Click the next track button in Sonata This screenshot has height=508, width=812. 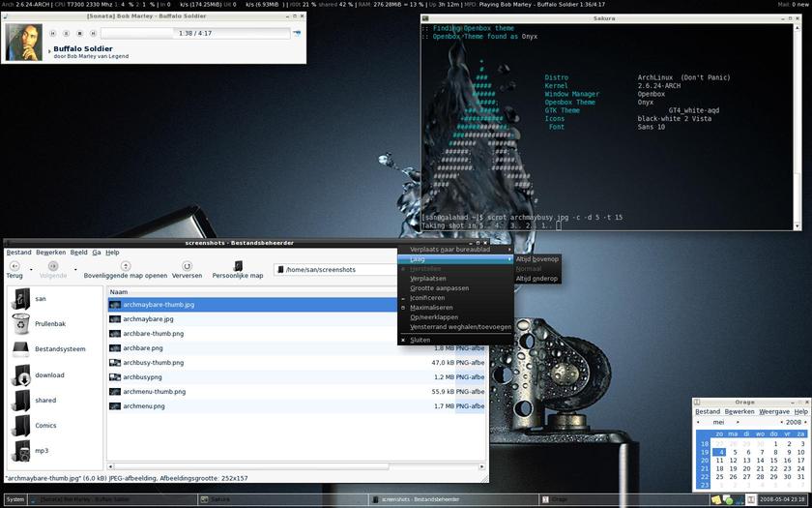coord(93,33)
